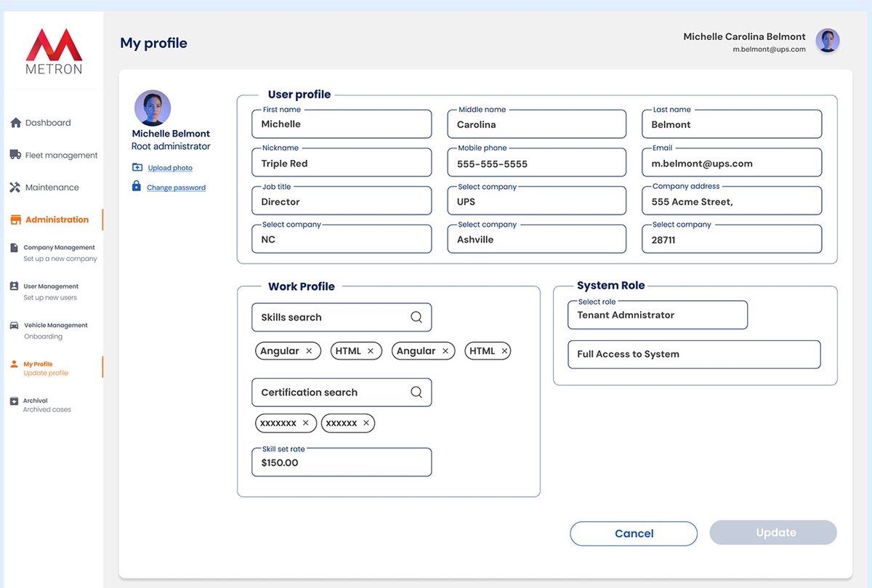Click the Root administrator label
This screenshot has width=872, height=588.
(171, 146)
